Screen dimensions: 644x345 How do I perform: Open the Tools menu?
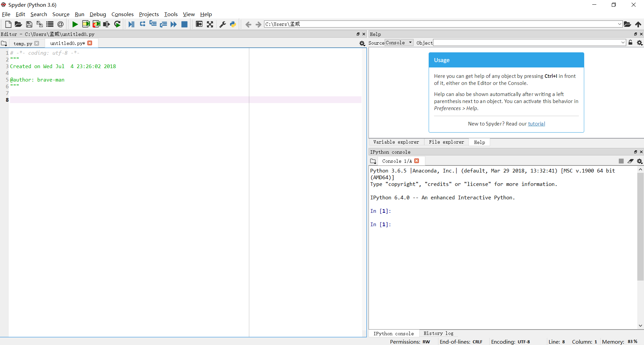(x=171, y=14)
